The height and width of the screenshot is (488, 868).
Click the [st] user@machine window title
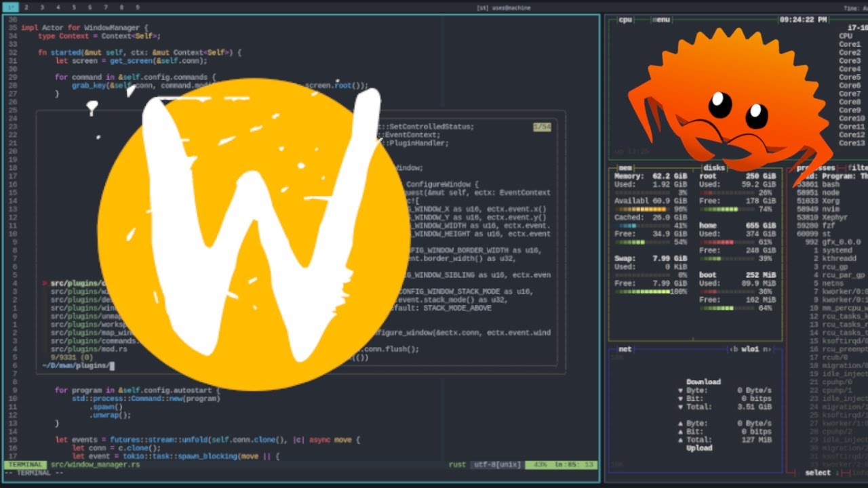pyautogui.click(x=503, y=7)
